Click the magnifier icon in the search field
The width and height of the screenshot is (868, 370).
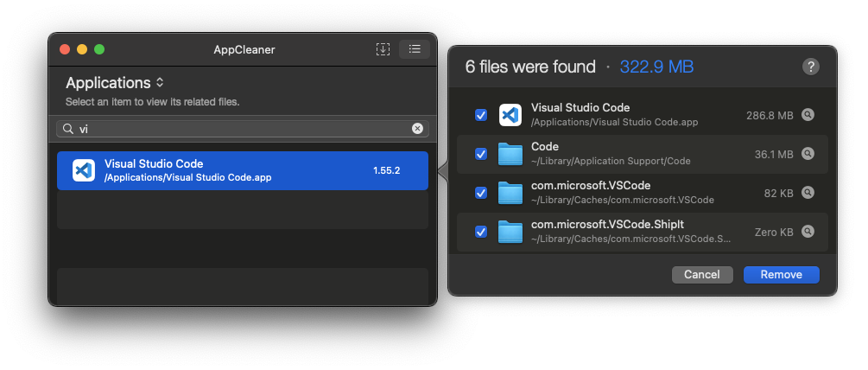68,129
